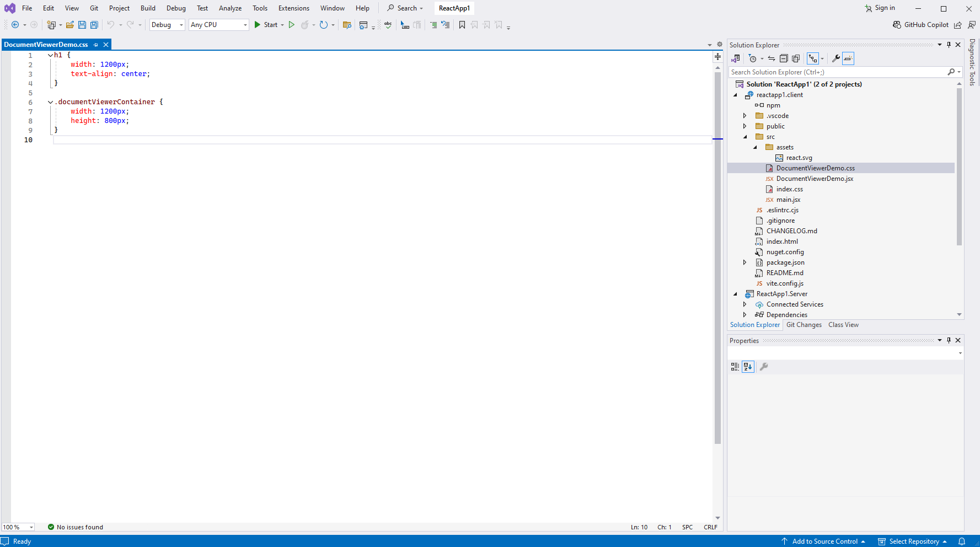Open the Debug configuration dropdown
980x547 pixels.
167,25
